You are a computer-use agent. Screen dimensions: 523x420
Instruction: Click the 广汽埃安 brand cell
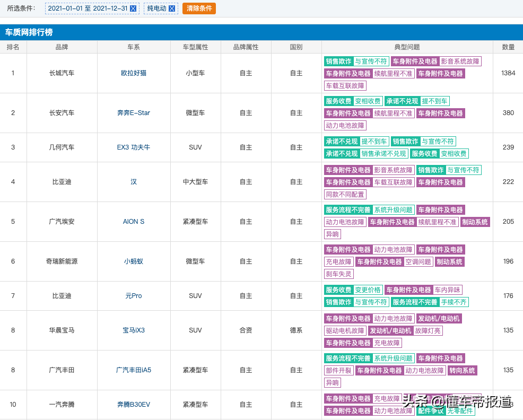(x=62, y=222)
